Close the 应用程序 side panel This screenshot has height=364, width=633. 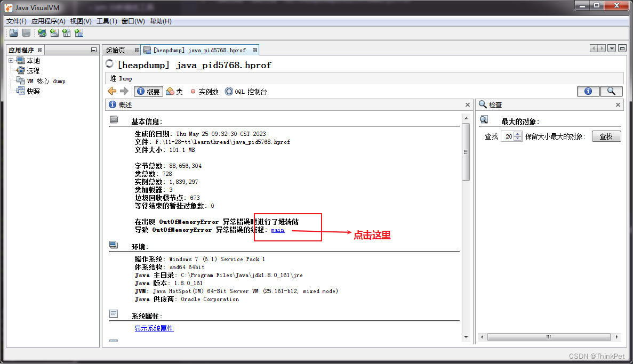click(x=39, y=50)
